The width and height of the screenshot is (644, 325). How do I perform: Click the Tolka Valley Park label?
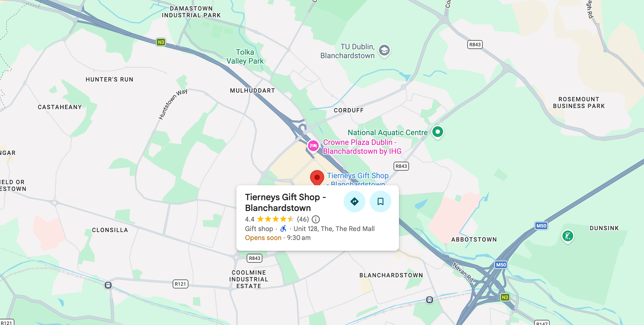pos(245,56)
